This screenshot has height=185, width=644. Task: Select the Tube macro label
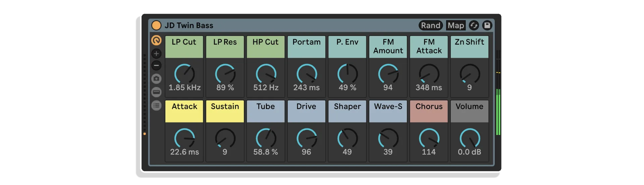(266, 111)
